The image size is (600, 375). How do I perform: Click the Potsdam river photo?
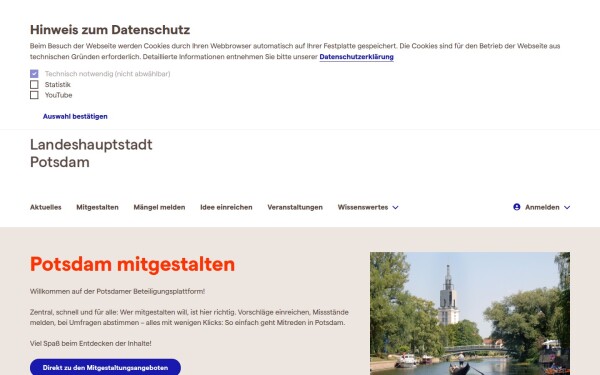pos(470,313)
